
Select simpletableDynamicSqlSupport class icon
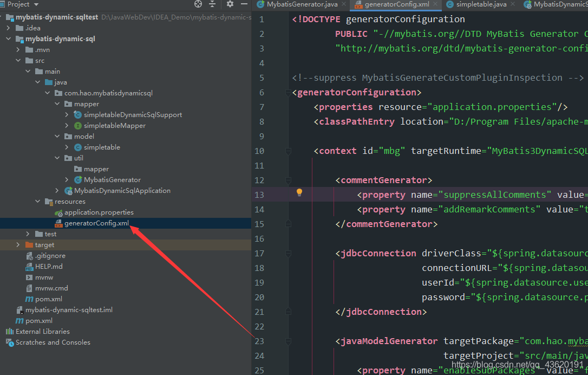click(x=77, y=115)
